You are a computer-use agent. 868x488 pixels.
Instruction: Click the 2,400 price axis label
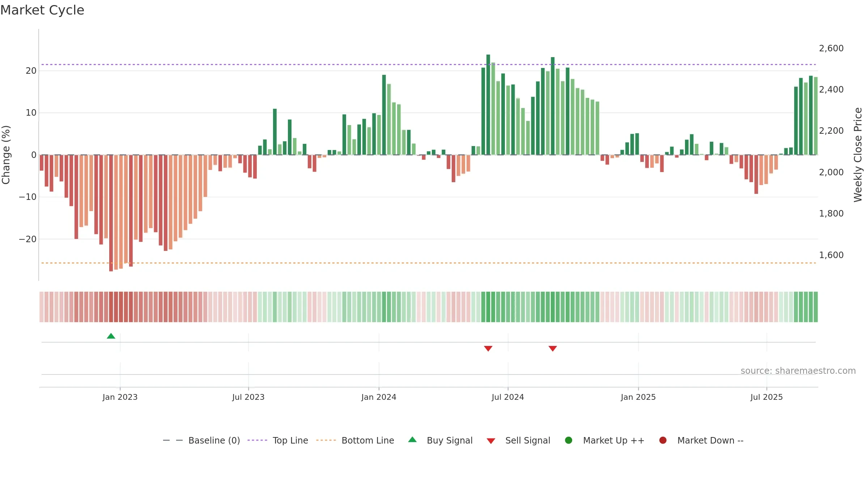[831, 90]
